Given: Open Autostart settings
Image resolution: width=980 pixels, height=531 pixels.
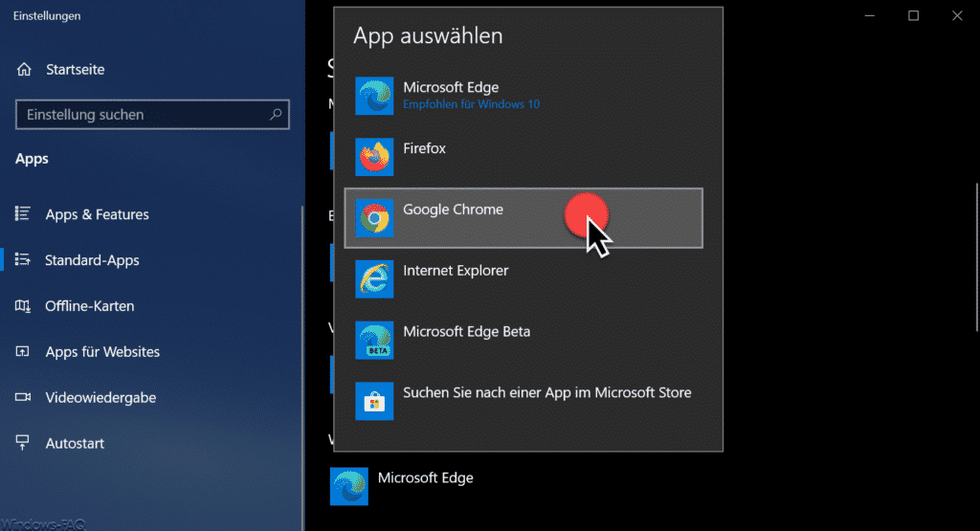Looking at the screenshot, I should [75, 443].
